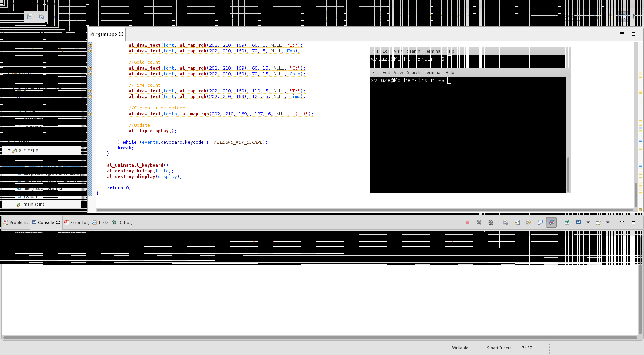Screen dimensions: 644x355
Task: Click the ALLEGRO_KEY_ESCAPE text in the code
Action: (238, 142)
